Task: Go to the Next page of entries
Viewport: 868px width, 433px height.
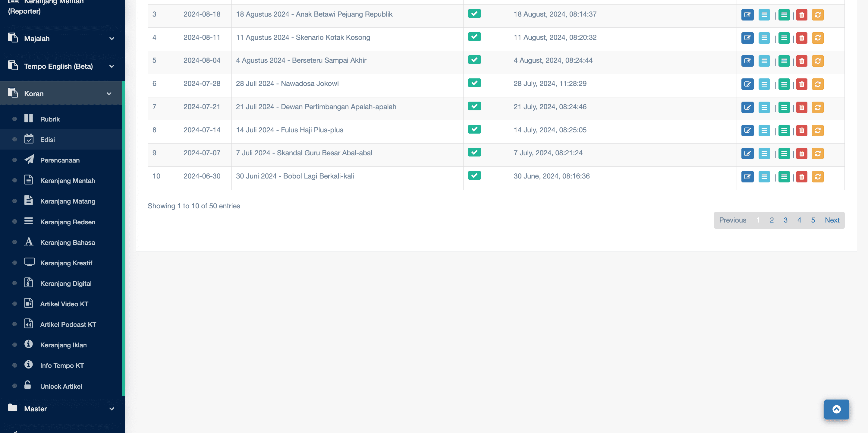Action: [x=832, y=220]
